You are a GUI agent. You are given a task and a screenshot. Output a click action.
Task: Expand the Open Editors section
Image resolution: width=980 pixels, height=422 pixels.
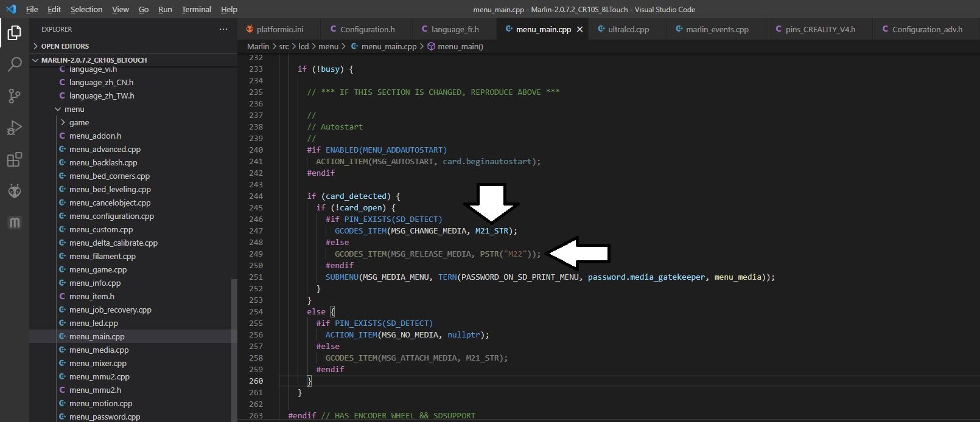point(133,46)
